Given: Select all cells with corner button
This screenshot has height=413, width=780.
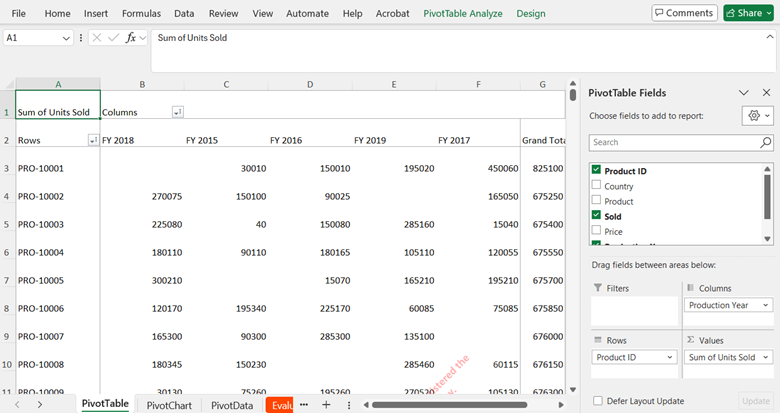Looking at the screenshot, I should pyautogui.click(x=7, y=84).
